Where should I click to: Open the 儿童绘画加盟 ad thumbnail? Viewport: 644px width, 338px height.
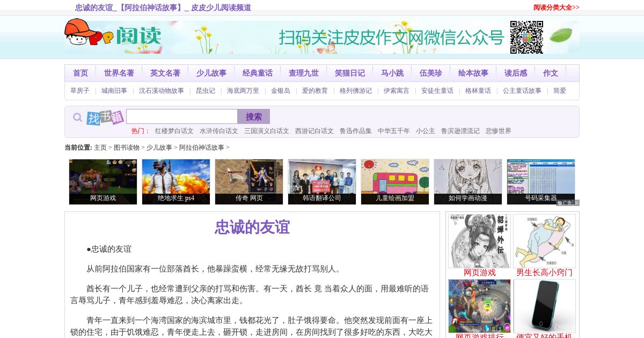(x=395, y=182)
